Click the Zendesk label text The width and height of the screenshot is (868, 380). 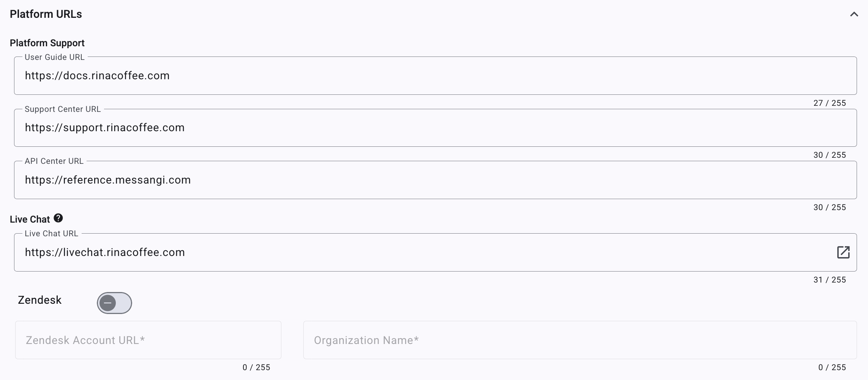coord(39,300)
